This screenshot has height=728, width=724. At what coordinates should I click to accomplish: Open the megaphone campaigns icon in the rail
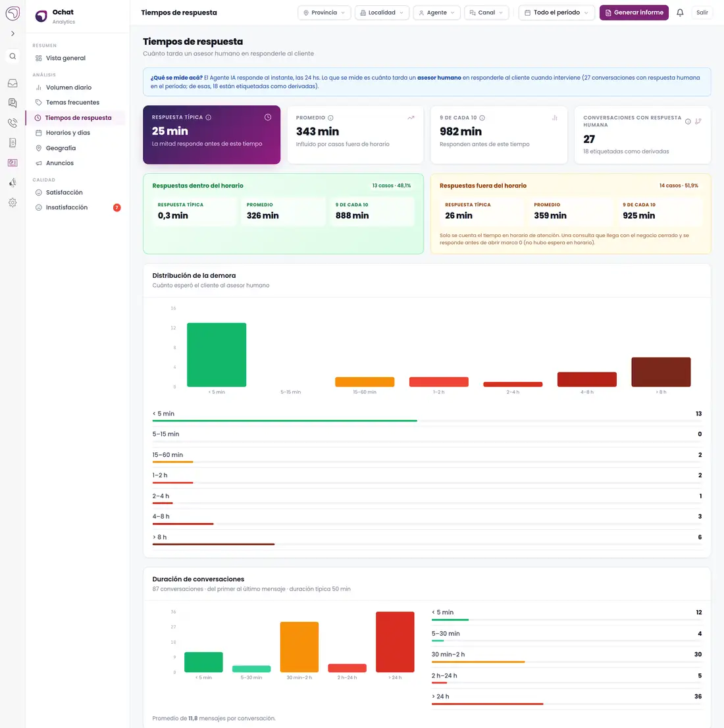click(13, 182)
